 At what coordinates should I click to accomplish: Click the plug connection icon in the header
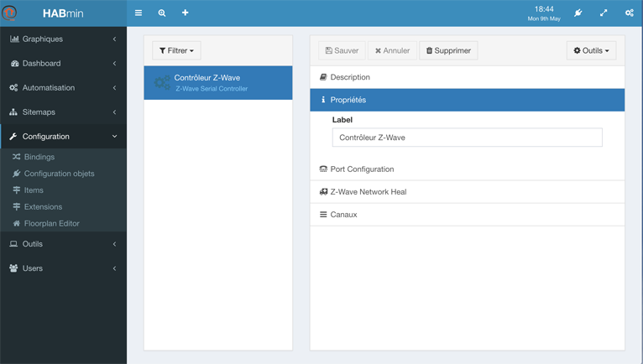click(578, 13)
